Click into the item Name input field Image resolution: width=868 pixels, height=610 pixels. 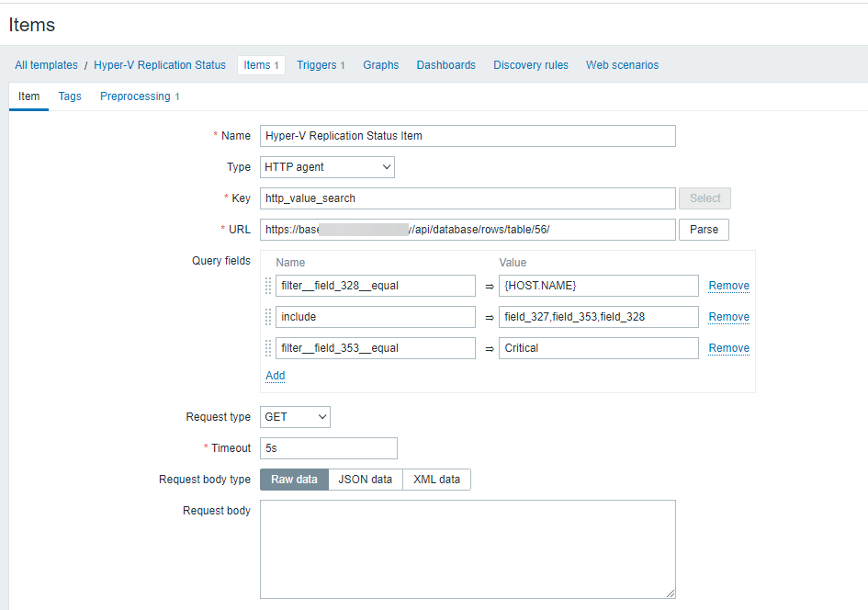click(x=468, y=136)
